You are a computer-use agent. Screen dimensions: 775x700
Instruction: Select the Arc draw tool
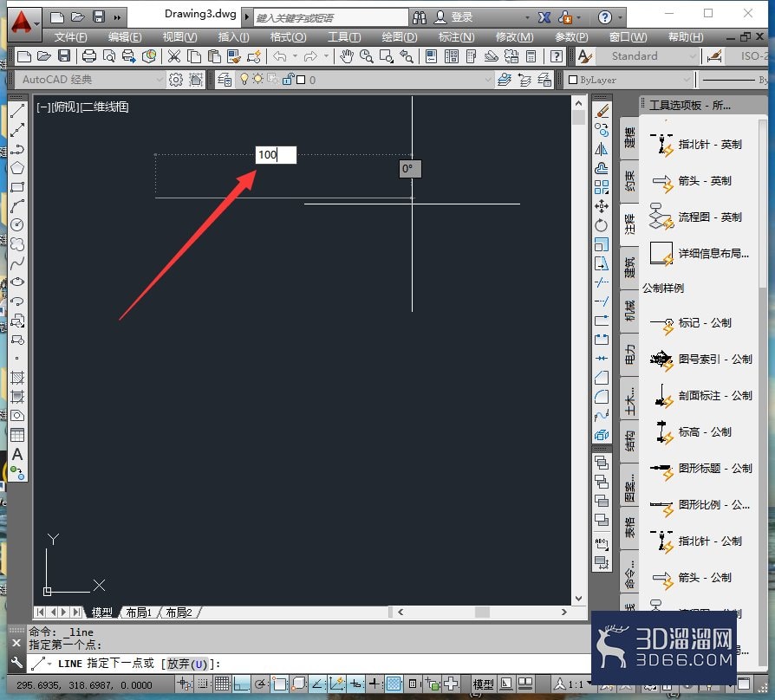coord(17,206)
